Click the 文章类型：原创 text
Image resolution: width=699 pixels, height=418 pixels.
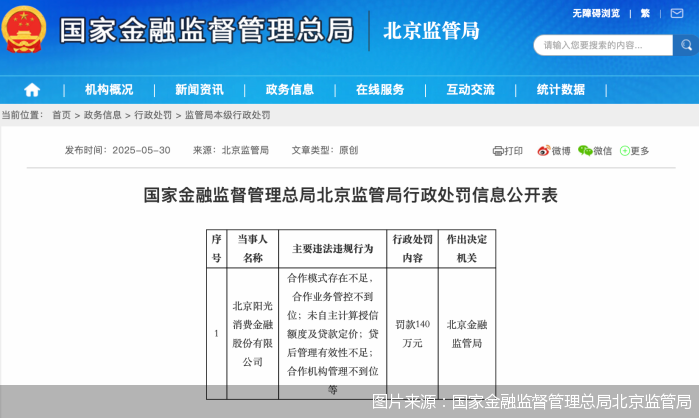[x=325, y=150]
